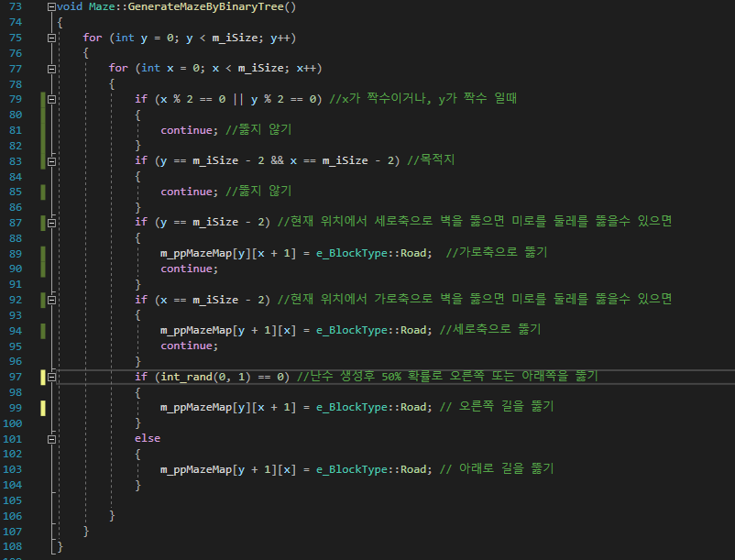The image size is (735, 560).
Task: Click the 'else' keyword on line 101
Action: point(148,438)
